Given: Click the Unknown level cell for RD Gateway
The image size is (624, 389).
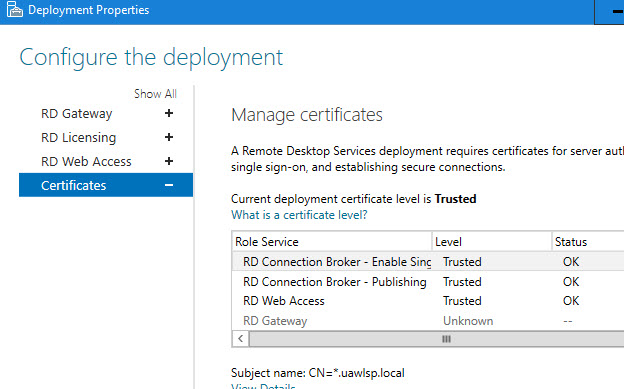Looking at the screenshot, I should pyautogui.click(x=468, y=321).
